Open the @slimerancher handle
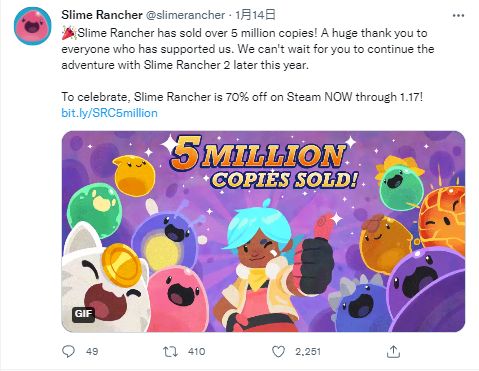This screenshot has height=371, width=479. pyautogui.click(x=186, y=15)
